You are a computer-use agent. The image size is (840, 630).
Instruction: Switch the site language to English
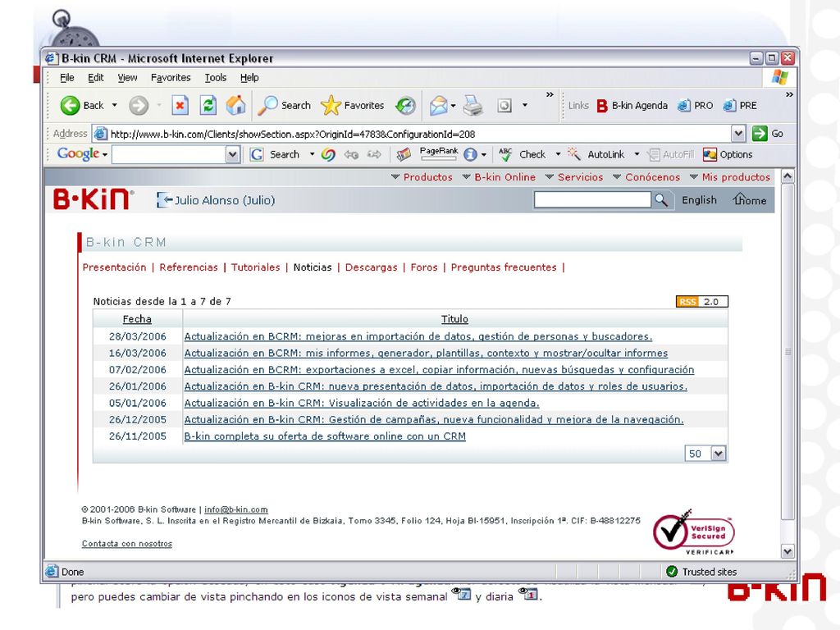[x=699, y=200]
